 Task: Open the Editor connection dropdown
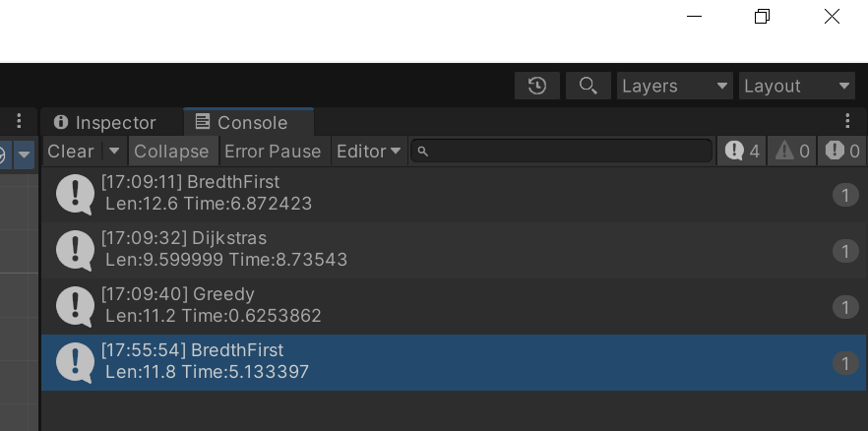tap(368, 151)
